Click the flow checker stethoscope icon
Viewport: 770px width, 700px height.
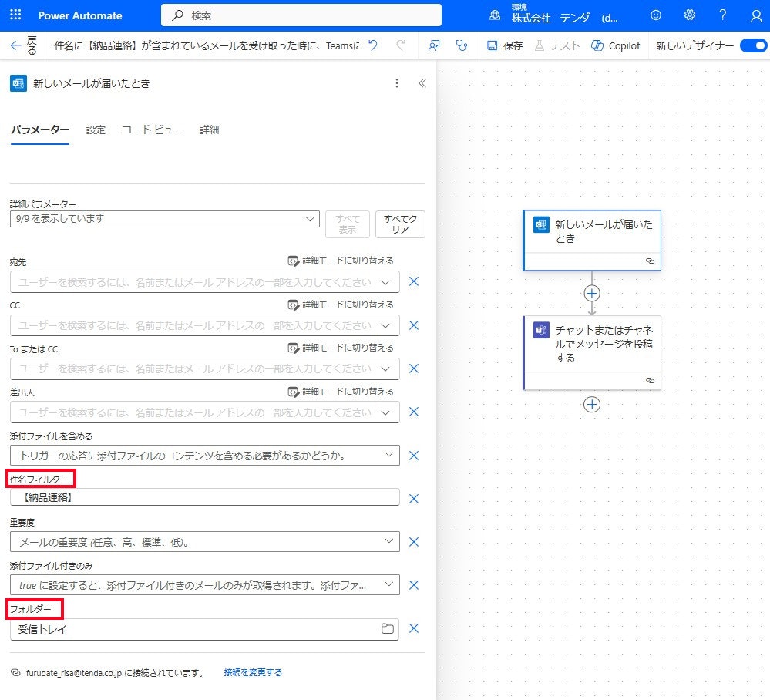click(461, 45)
